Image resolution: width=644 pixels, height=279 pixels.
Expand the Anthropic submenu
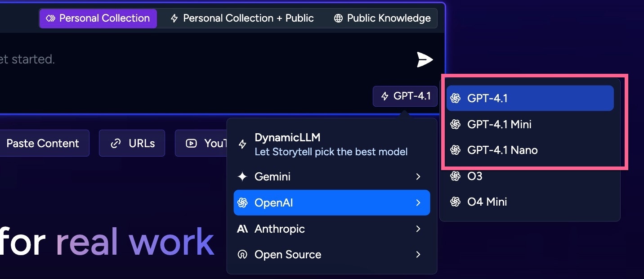pos(332,229)
